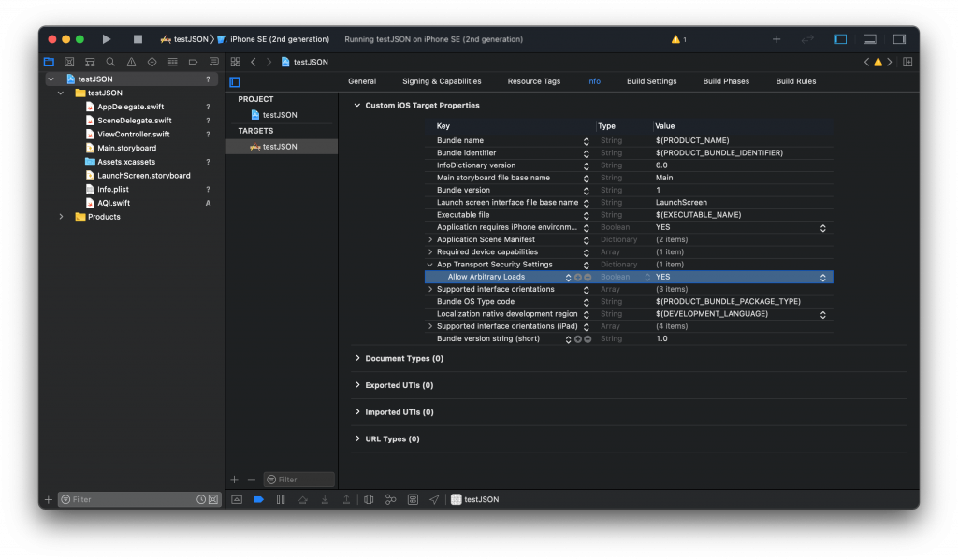Remove the Allow Arbitrary Loads row
The width and height of the screenshot is (958, 560).
tap(588, 278)
